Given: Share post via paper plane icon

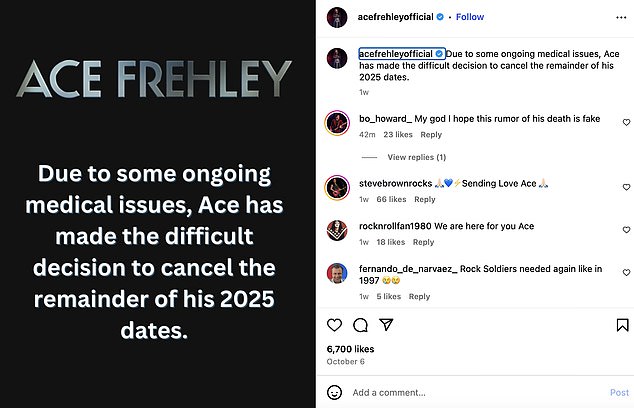Looking at the screenshot, I should coord(385,325).
